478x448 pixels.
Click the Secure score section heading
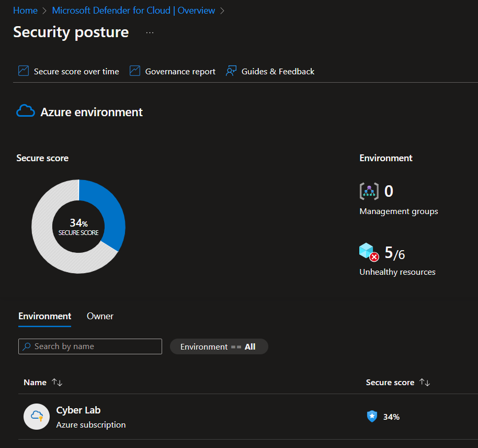click(x=42, y=158)
